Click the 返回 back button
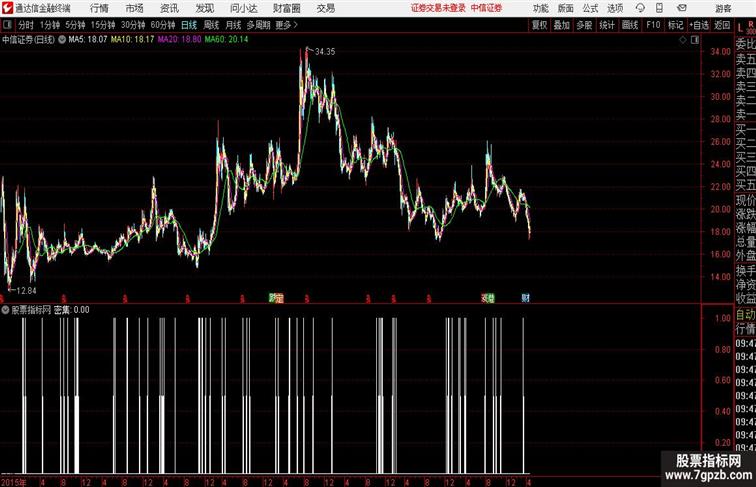Screen dimensions: 756x487 click(x=722, y=25)
